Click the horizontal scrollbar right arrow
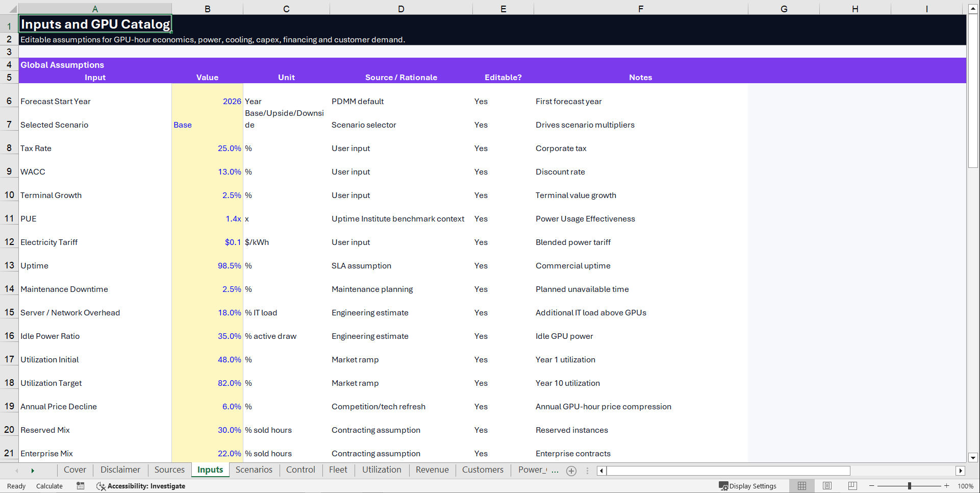This screenshot has height=493, width=980. point(961,471)
